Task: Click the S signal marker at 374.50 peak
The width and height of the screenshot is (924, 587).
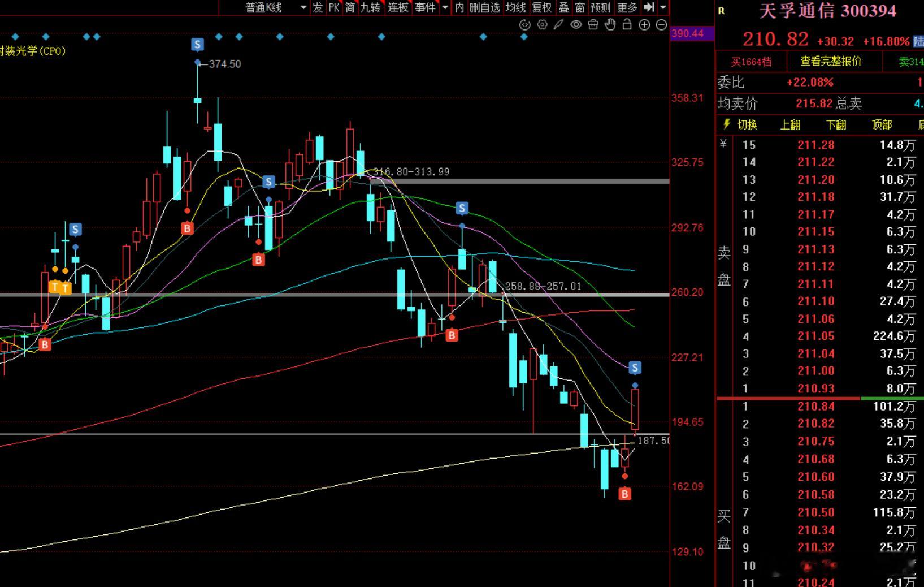Action: coord(197,44)
